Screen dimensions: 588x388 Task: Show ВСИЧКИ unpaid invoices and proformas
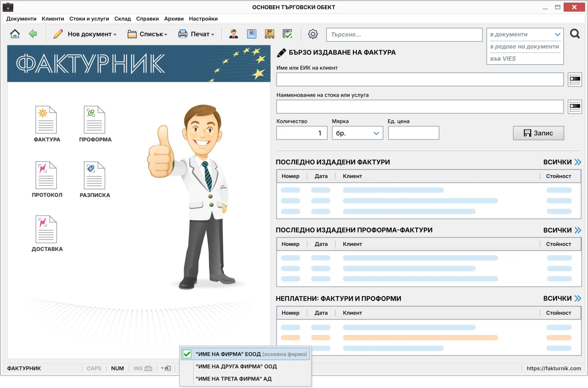coord(562,298)
